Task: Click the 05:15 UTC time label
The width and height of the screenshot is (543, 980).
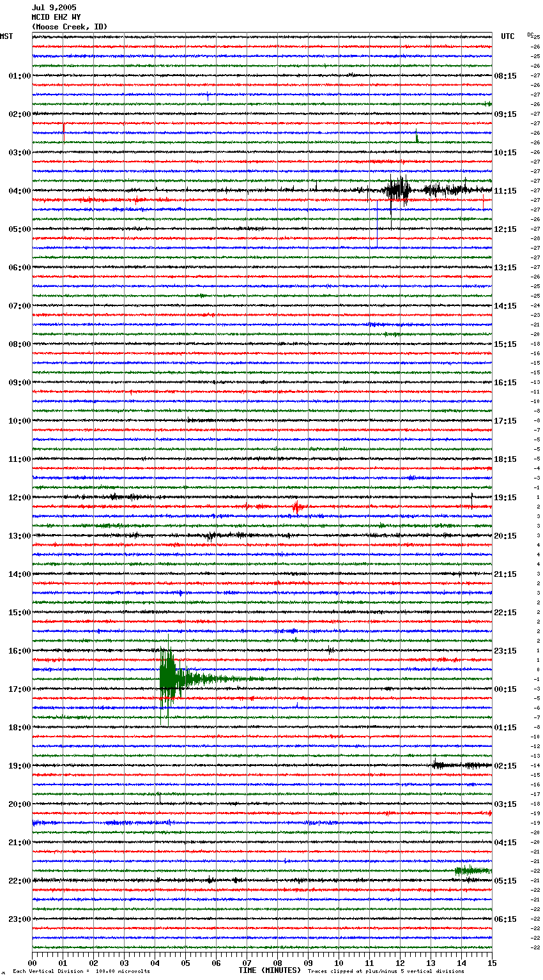Action: [x=505, y=881]
